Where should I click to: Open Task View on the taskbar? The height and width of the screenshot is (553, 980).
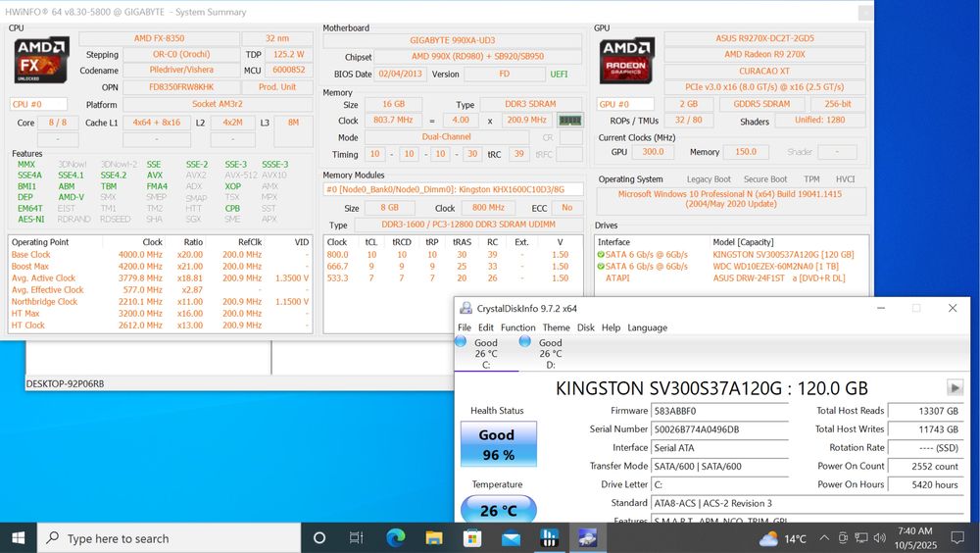pyautogui.click(x=356, y=538)
